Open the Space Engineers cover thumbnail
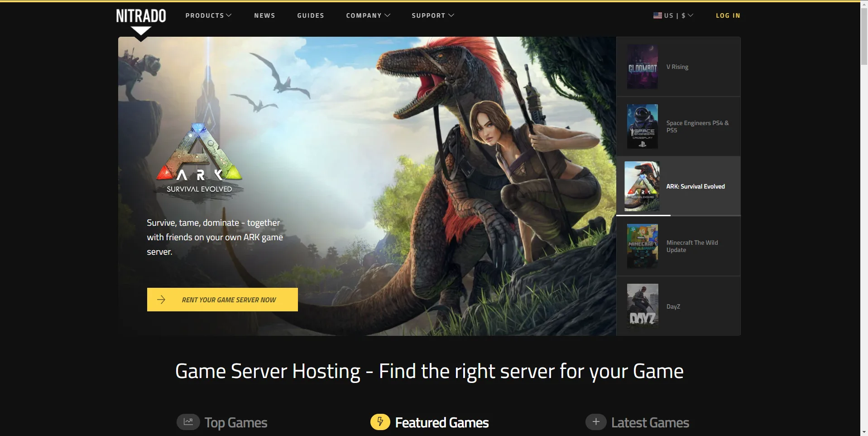 [x=643, y=126]
